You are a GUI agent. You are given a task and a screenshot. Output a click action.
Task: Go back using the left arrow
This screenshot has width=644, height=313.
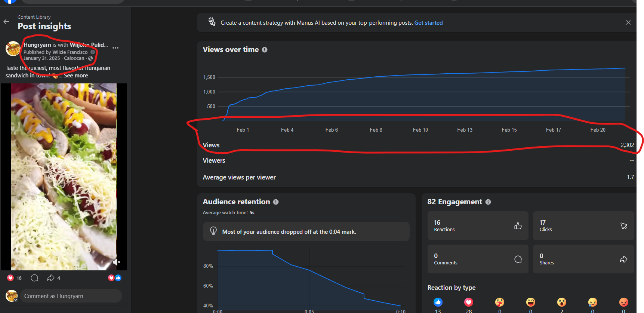6,22
